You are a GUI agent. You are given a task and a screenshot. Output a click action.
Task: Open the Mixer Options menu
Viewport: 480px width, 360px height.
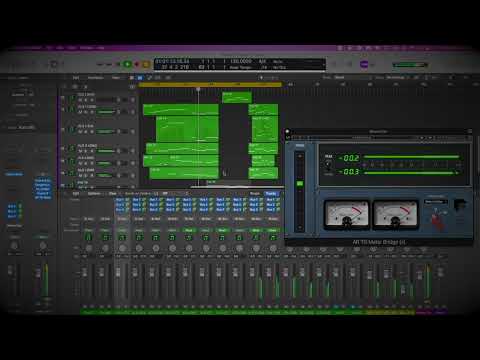[x=94, y=194]
